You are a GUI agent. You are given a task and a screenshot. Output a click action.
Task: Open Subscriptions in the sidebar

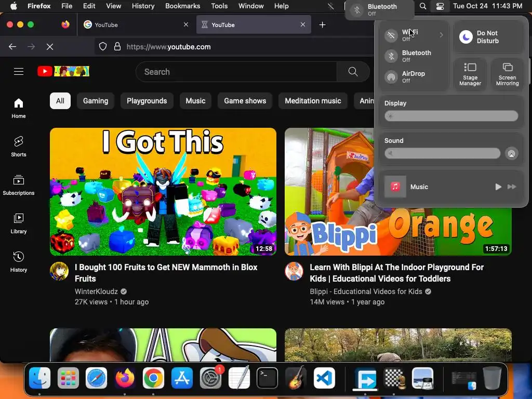(x=19, y=185)
